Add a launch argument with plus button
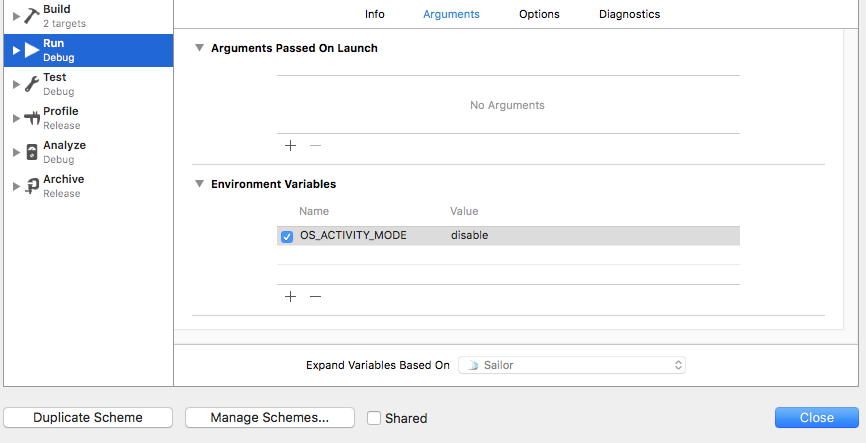Viewport: 866px width, 443px height. 291,145
